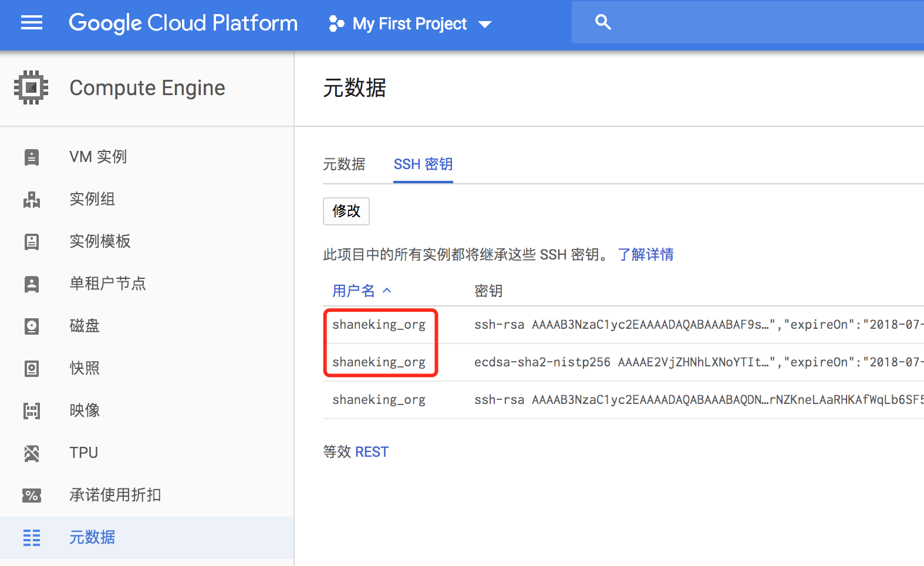Click the 元数据 list icon in sidebar
Viewport: 924px width, 566px height.
[x=32, y=538]
